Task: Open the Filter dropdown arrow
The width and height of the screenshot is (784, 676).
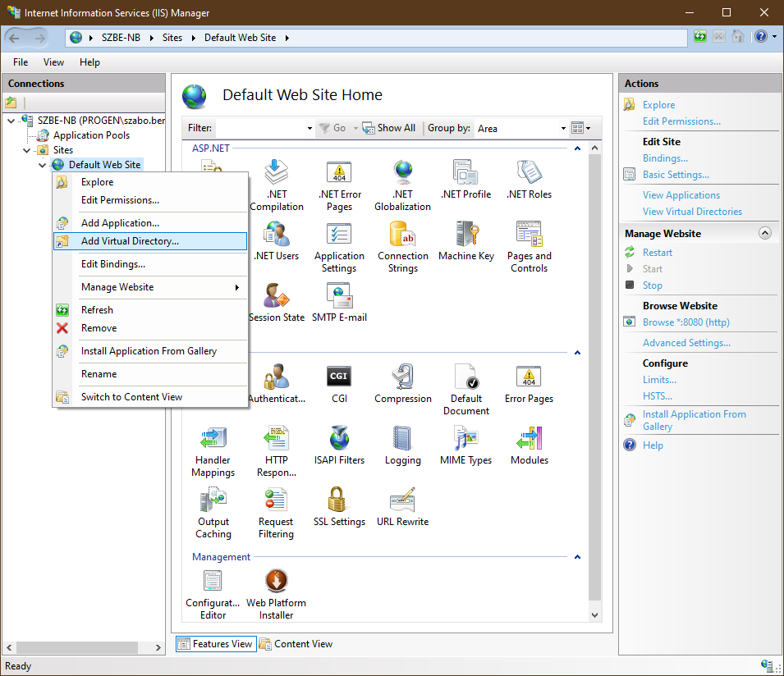Action: pyautogui.click(x=309, y=129)
